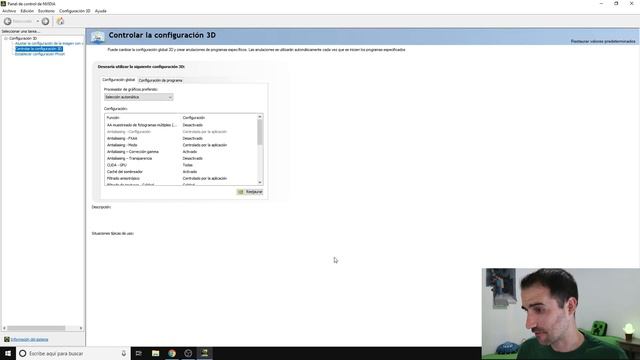Click the Back navigation arrow icon
This screenshot has width=640, height=360.
(x=7, y=21)
